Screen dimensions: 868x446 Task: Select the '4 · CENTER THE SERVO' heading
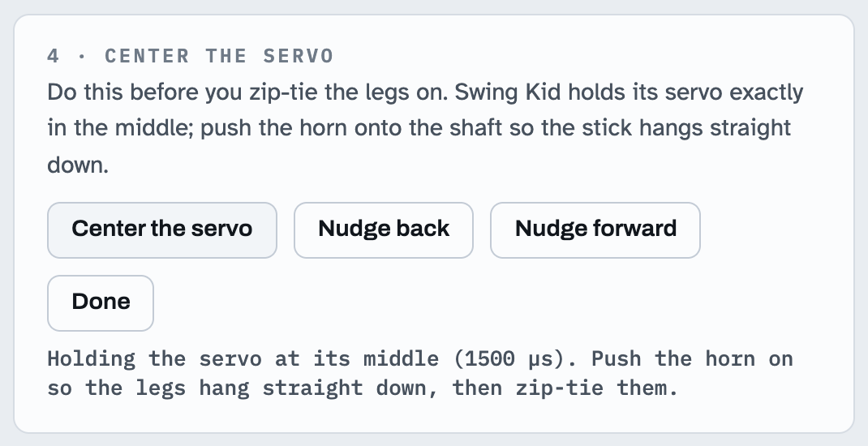click(x=191, y=56)
